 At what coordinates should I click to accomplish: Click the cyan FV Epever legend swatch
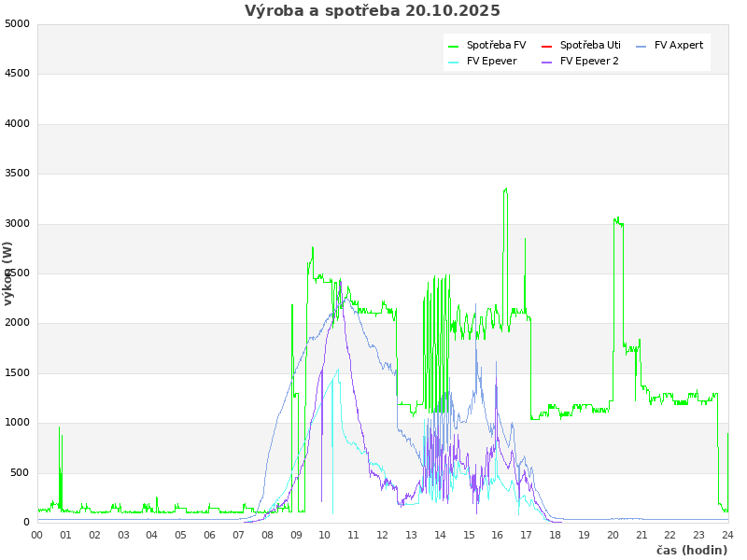[454, 62]
